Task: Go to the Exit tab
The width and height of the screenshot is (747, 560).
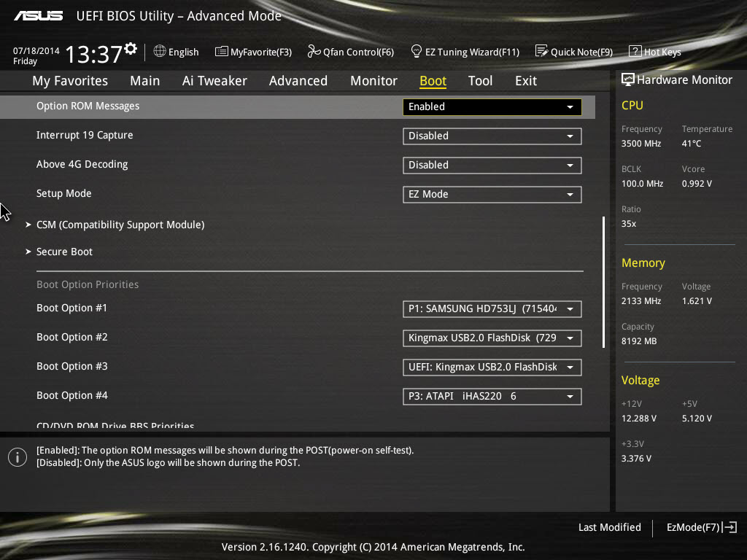Action: coord(526,81)
